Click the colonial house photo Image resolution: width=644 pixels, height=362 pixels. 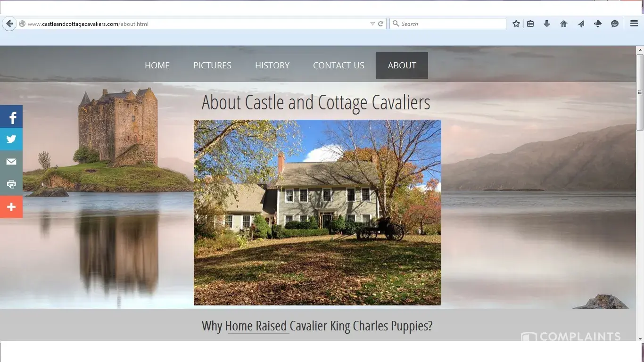[317, 213]
